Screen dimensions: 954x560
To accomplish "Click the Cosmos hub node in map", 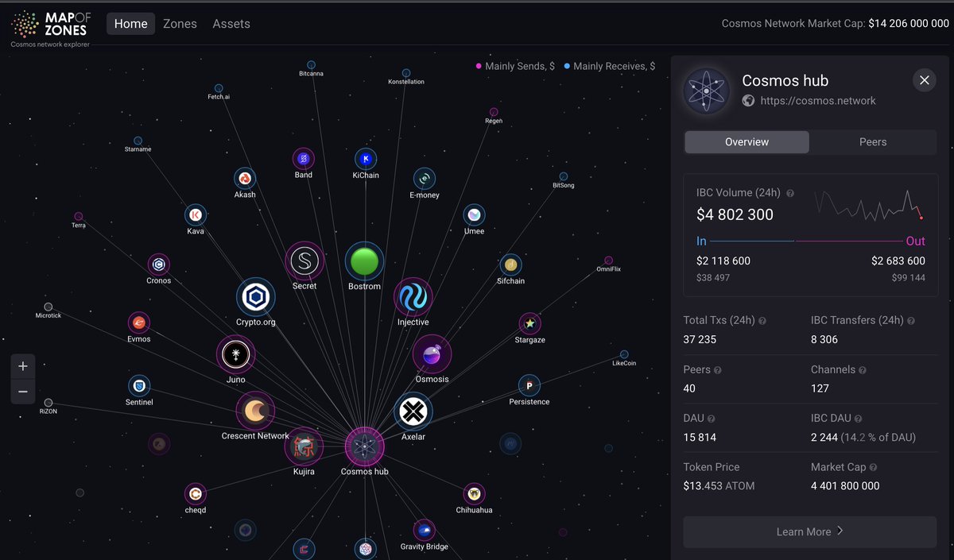I will click(x=364, y=446).
